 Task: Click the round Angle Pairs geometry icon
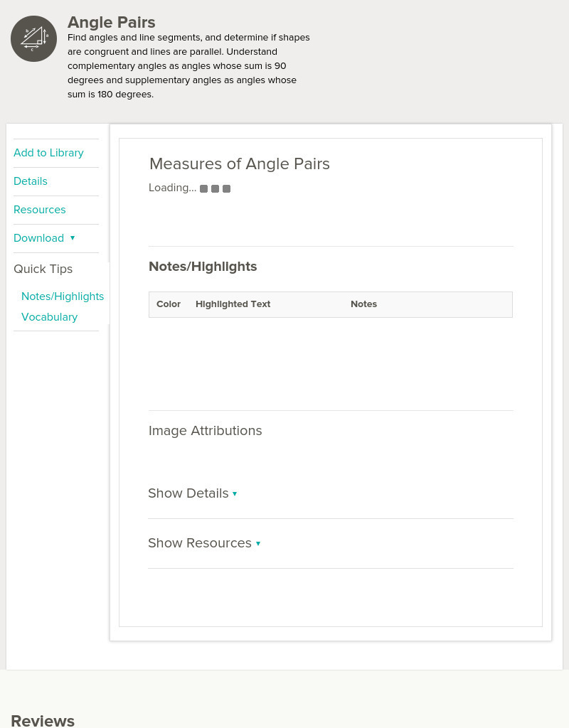33,39
